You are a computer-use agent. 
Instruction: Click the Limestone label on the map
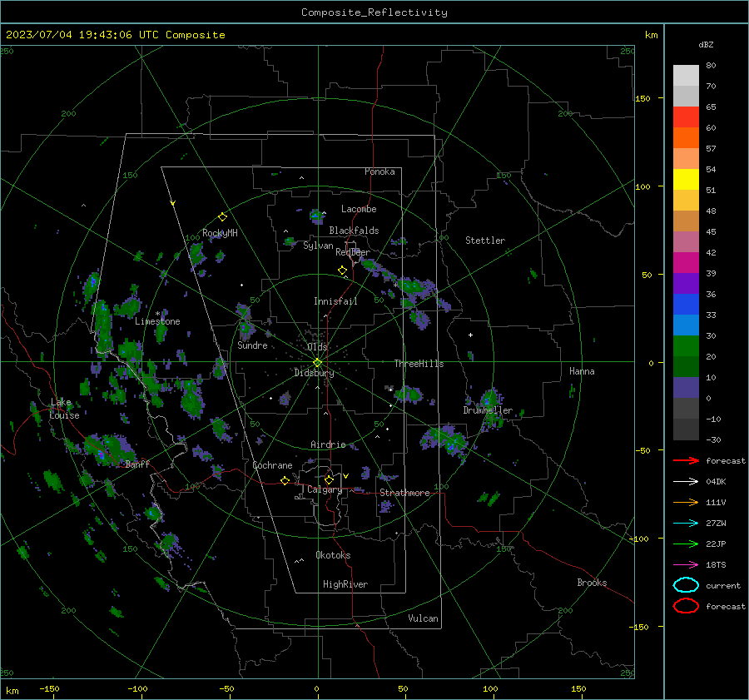157,321
